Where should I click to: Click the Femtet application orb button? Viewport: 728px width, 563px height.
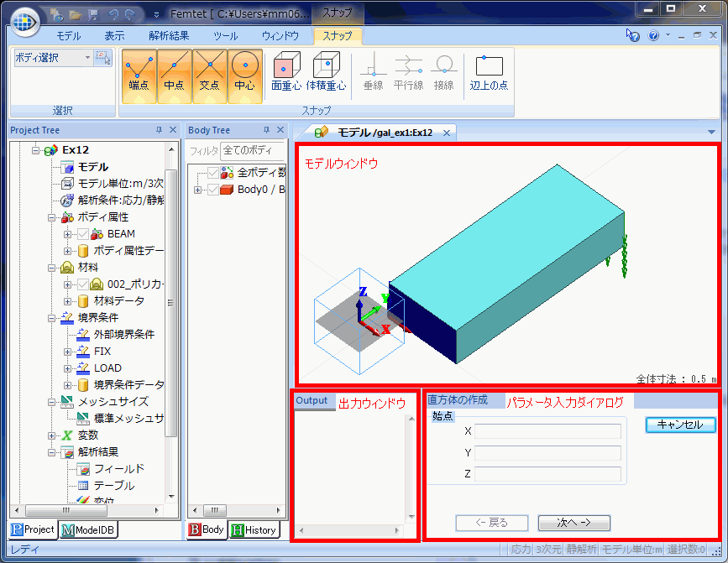24,18
